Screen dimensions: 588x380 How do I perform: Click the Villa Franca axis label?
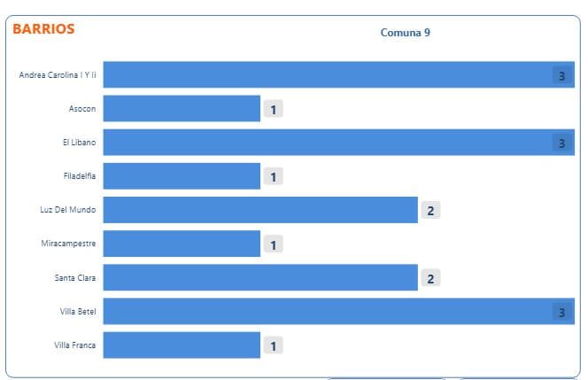(75, 345)
